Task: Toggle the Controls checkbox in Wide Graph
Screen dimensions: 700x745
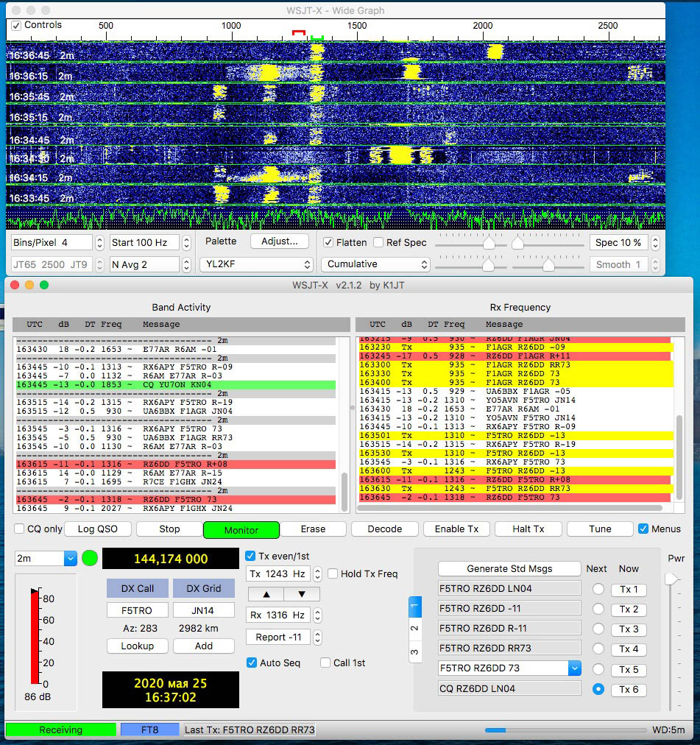Action: pos(16,26)
